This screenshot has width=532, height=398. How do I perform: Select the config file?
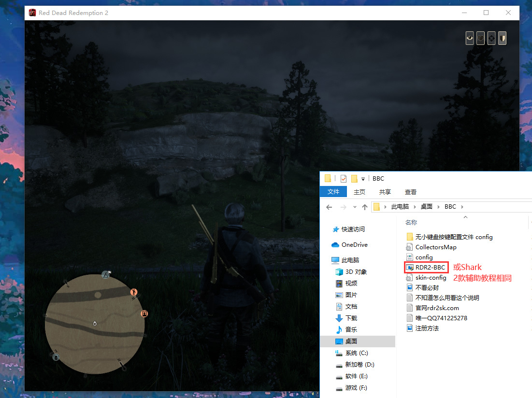(x=419, y=257)
